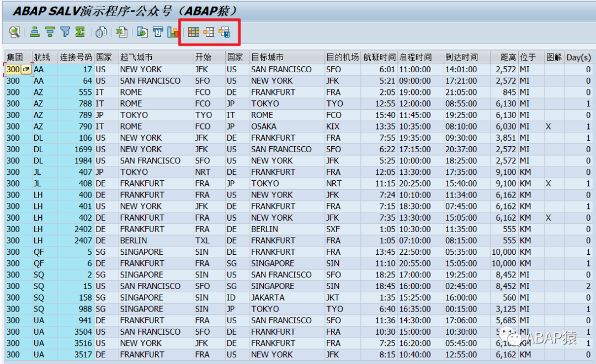The image size is (596, 364).
Task: Click the Local File export icon
Action: click(142, 32)
